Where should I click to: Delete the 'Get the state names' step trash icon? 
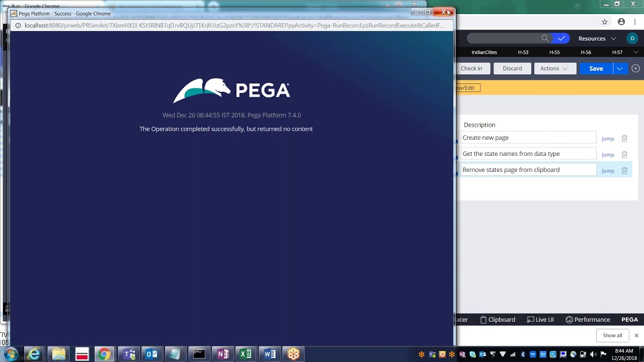[x=624, y=154]
